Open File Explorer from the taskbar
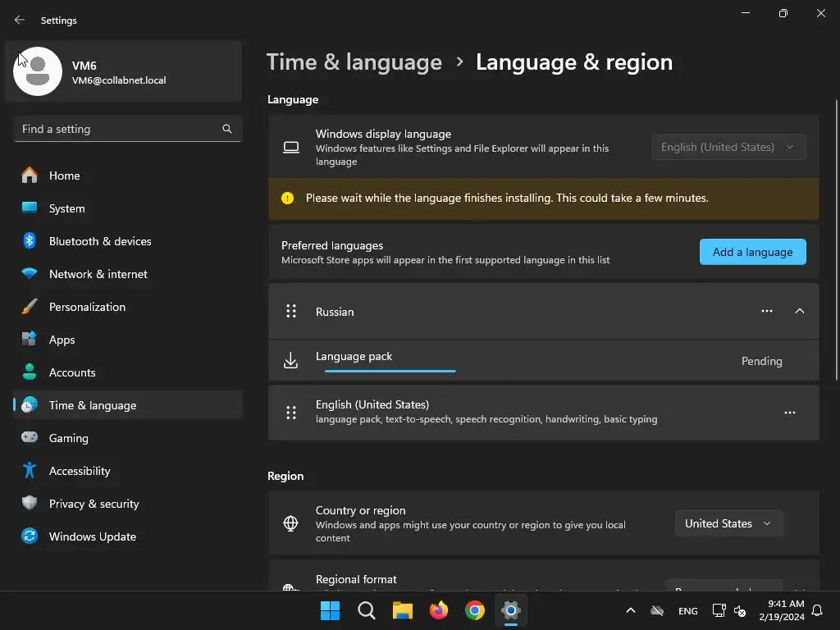Viewport: 840px width, 630px height. coord(402,610)
